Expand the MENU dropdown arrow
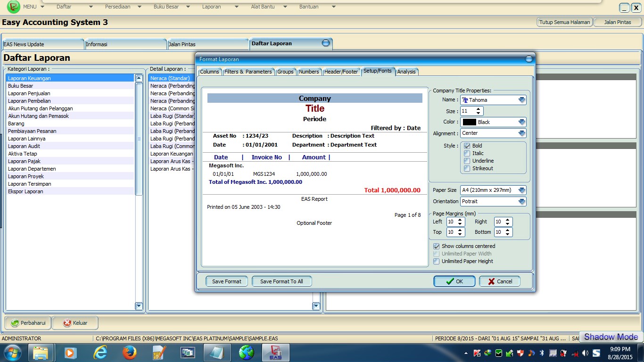644x362 pixels. 42,7
